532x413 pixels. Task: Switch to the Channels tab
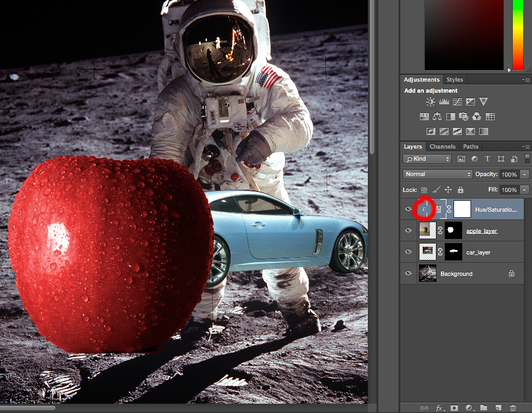[x=443, y=147]
